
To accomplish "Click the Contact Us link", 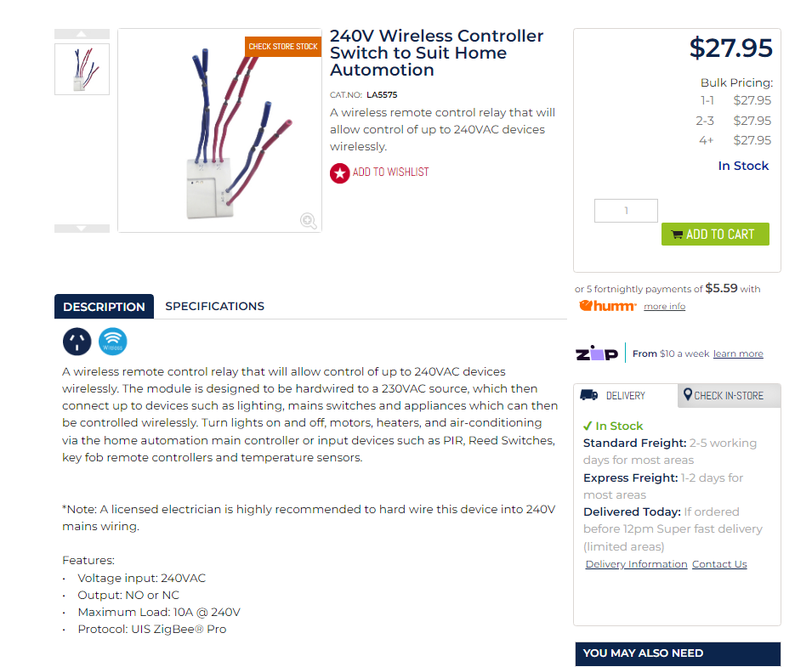I will coord(719,564).
